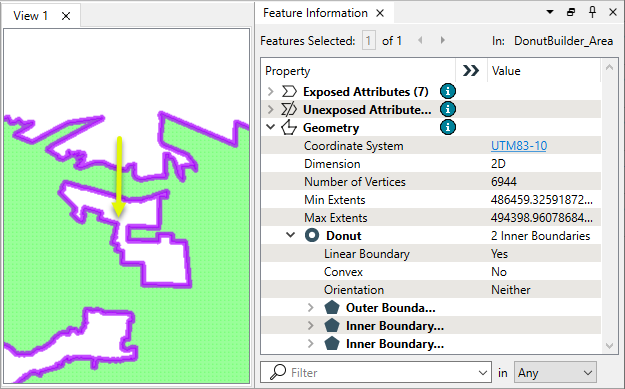Viewport: 625px width, 389px height.
Task: Go to next selected feature arrow
Action: pyautogui.click(x=442, y=40)
